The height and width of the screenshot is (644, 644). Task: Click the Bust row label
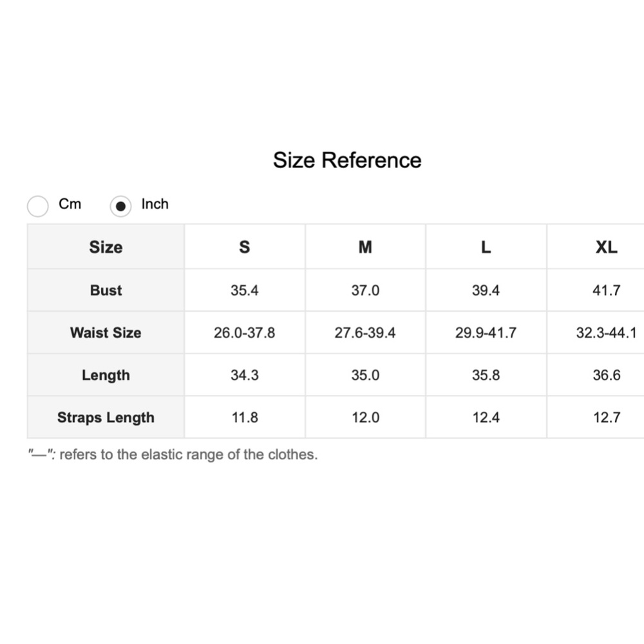pyautogui.click(x=106, y=290)
